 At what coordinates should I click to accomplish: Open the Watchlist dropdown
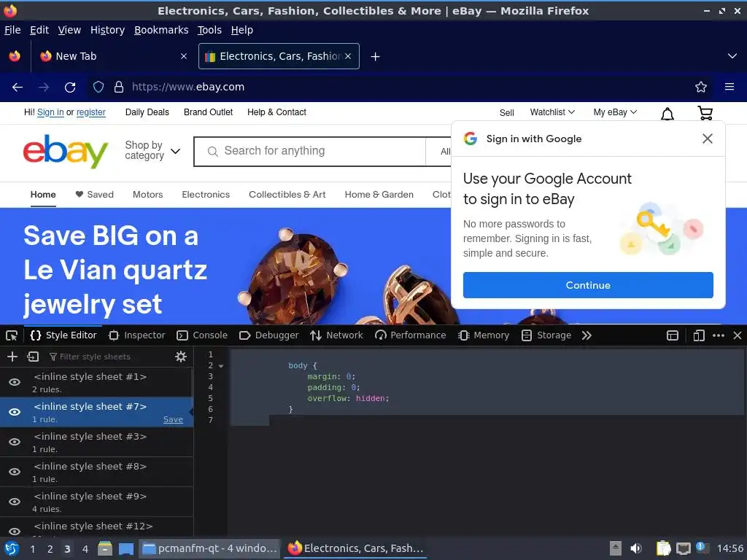pyautogui.click(x=552, y=112)
